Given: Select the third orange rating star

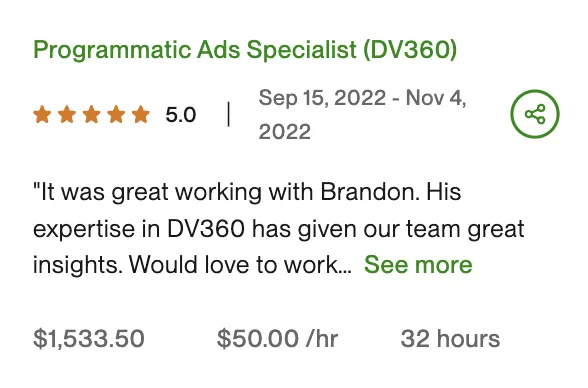Looking at the screenshot, I should tap(92, 114).
